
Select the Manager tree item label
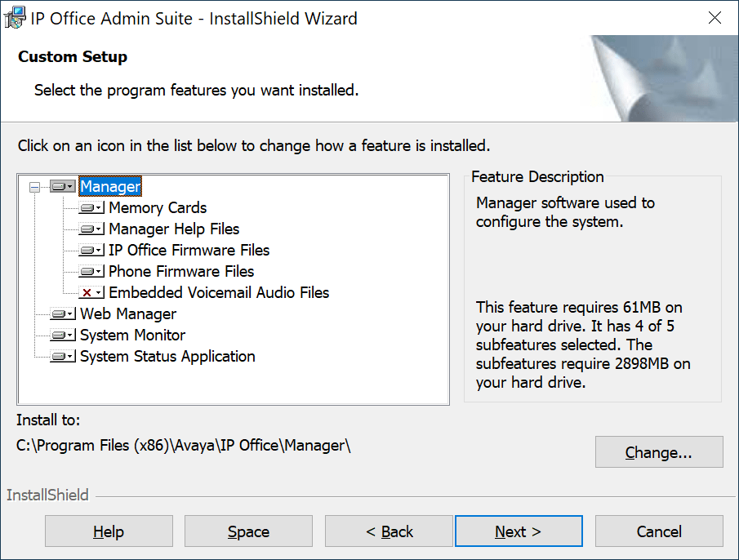[x=110, y=186]
